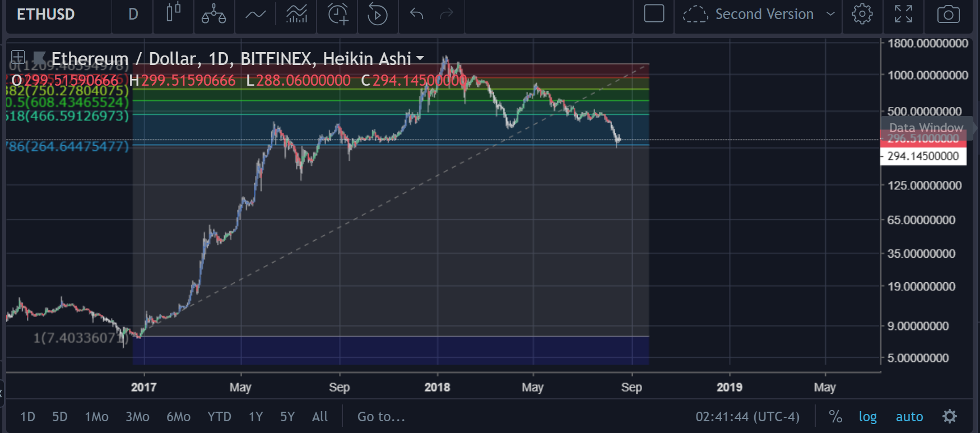Select the 1Mo time range
Screen dimensions: 980x433
point(96,417)
